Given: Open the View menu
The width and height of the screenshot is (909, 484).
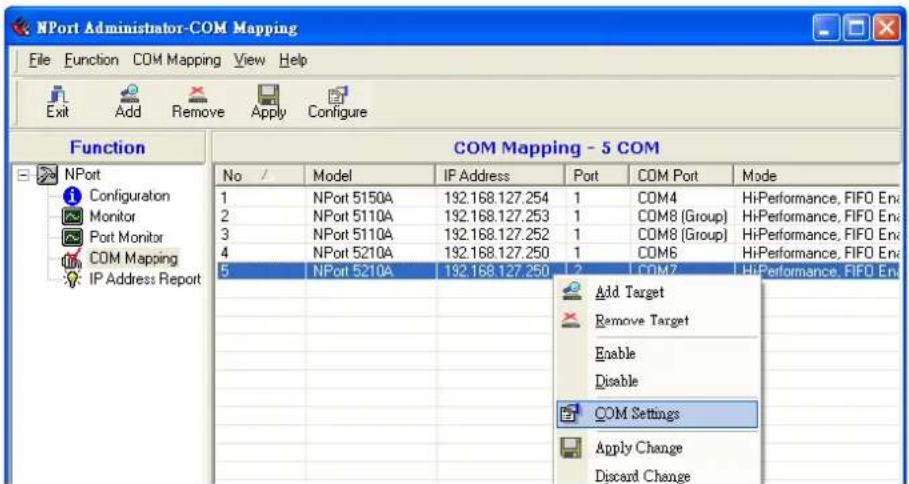Looking at the screenshot, I should (249, 60).
